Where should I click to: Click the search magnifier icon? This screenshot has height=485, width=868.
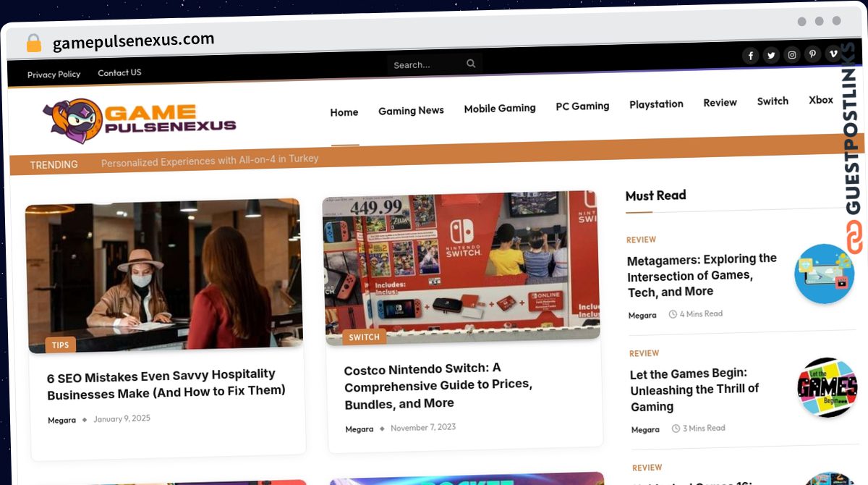click(x=471, y=64)
